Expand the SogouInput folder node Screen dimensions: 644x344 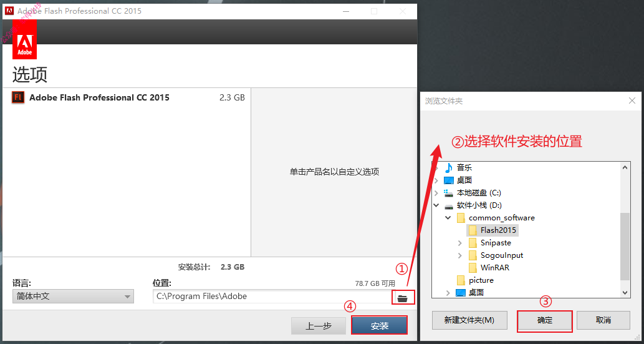(460, 255)
